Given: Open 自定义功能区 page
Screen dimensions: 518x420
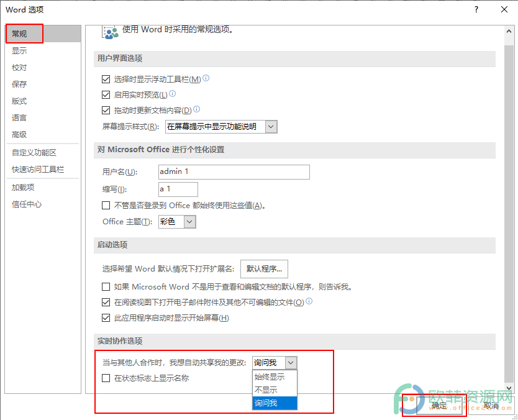Looking at the screenshot, I should 43,153.
